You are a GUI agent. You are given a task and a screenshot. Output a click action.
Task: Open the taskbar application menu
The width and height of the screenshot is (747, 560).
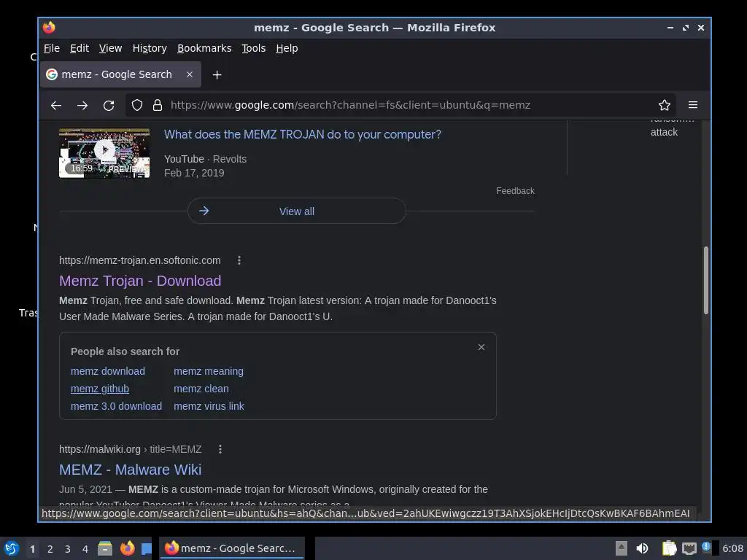point(12,548)
